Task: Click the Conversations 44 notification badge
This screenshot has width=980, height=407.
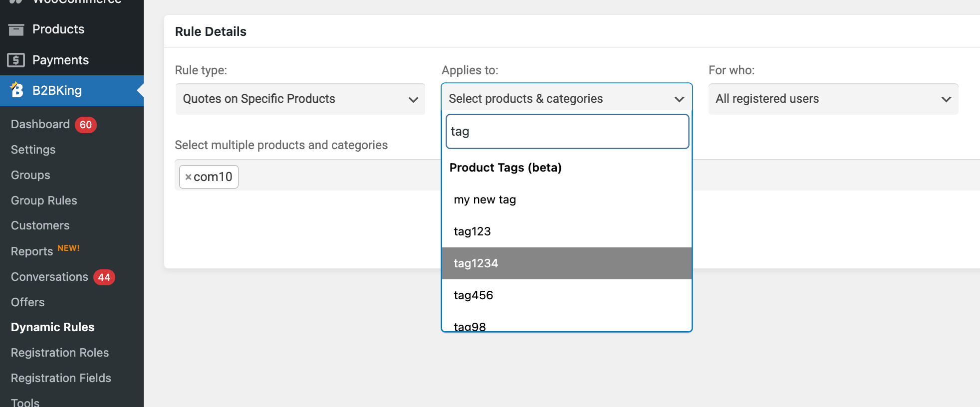Action: (x=104, y=277)
